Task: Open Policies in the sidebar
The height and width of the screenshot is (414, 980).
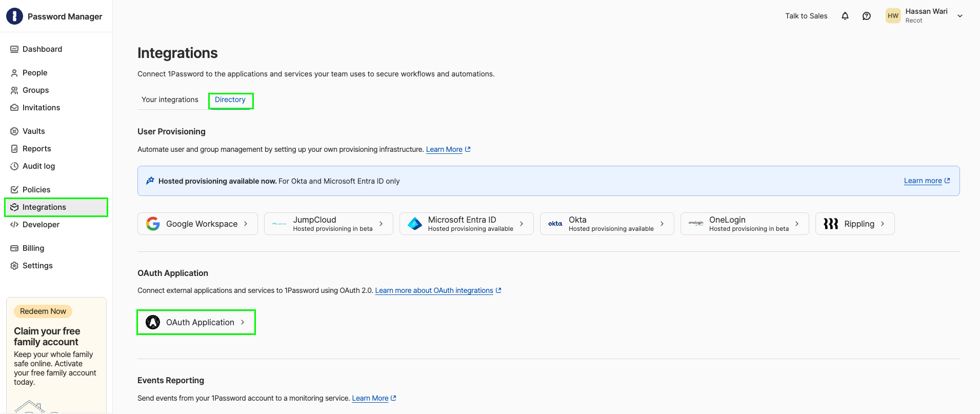Action: 56,190
